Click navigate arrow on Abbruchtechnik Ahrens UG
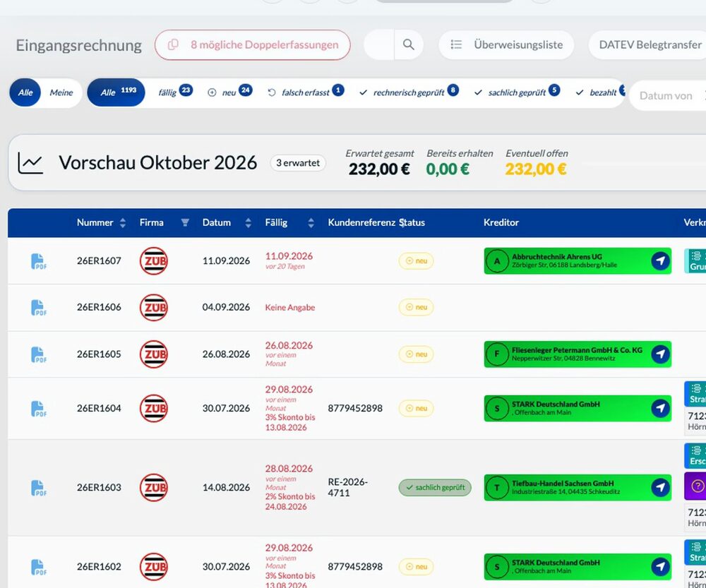706x588 pixels. tap(660, 260)
